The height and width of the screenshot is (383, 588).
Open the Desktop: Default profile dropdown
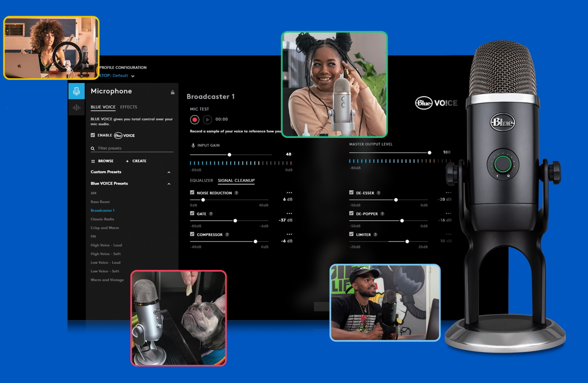coord(117,76)
